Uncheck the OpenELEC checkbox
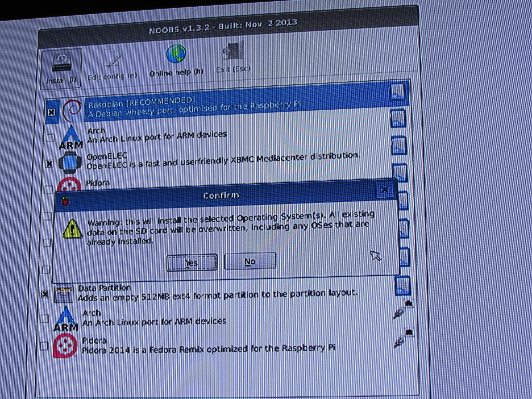Viewport: 532px width, 399px height. click(x=50, y=164)
